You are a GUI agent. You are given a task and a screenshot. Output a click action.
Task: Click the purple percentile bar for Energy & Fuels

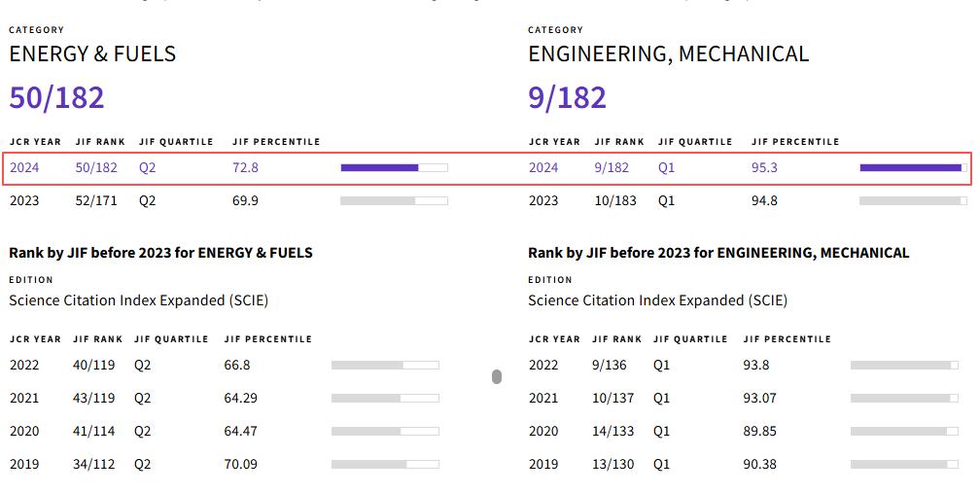pyautogui.click(x=380, y=167)
